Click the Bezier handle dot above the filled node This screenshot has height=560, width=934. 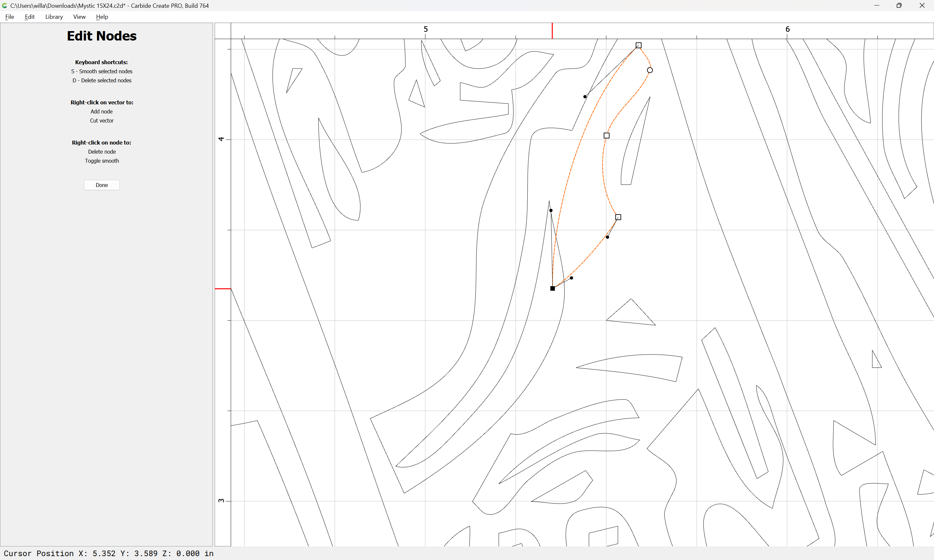[551, 211]
